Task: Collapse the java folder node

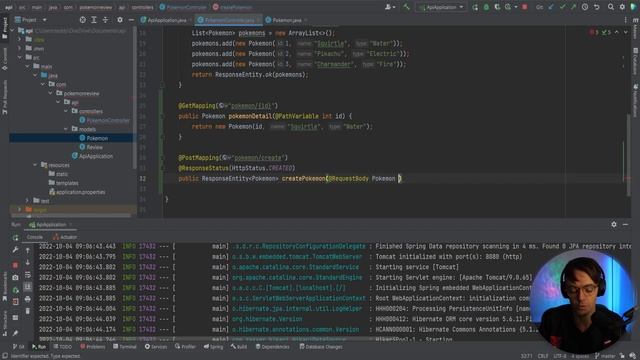Action: (x=35, y=75)
